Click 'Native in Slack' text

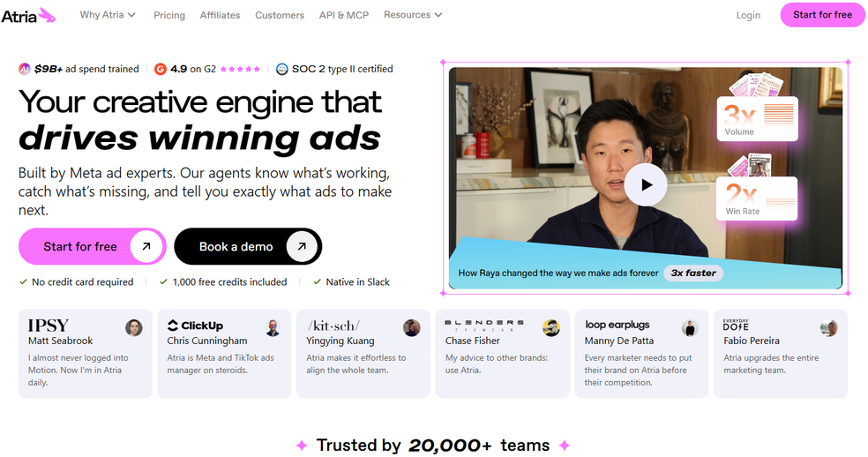click(x=357, y=282)
